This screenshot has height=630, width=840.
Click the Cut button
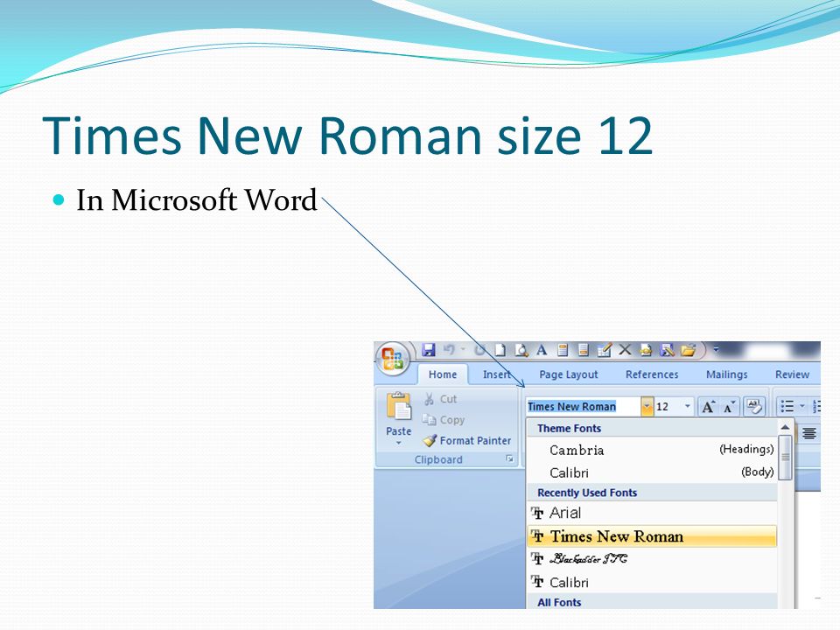click(440, 399)
